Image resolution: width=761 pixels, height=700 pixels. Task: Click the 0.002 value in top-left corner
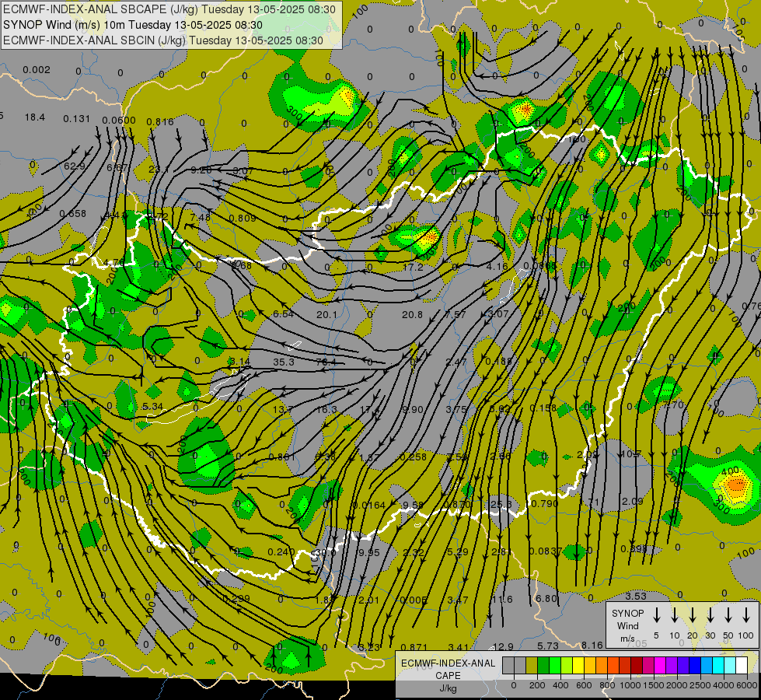(37, 70)
